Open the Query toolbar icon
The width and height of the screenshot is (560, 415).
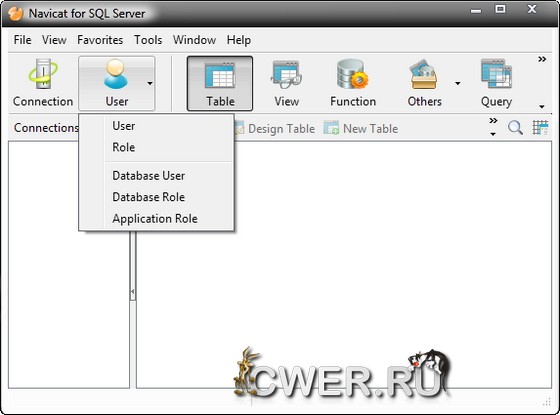pyautogui.click(x=496, y=84)
